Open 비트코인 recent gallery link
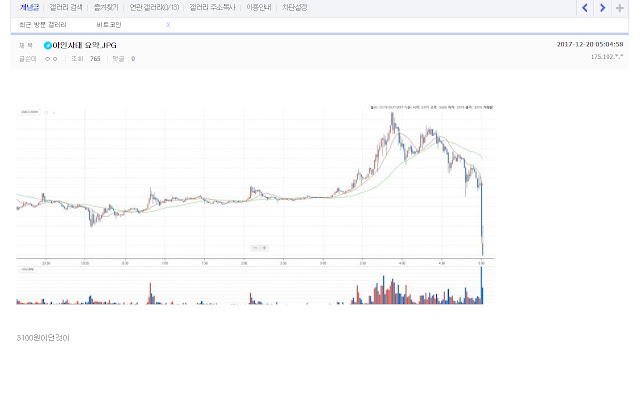 pos(109,25)
